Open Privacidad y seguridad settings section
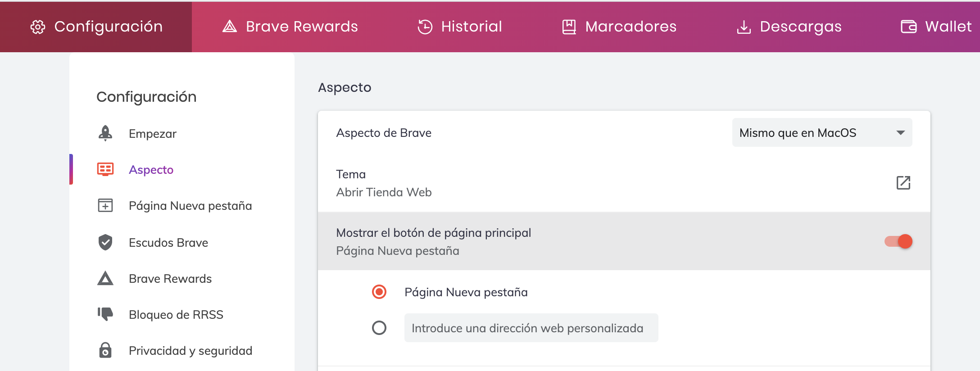980x371 pixels. 190,351
